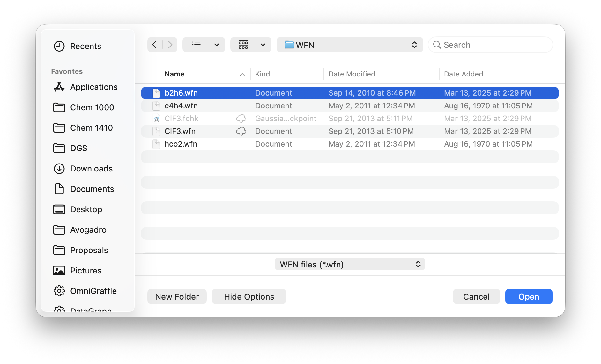Open the WFN files (*.wfn) filter dropdown

click(350, 264)
